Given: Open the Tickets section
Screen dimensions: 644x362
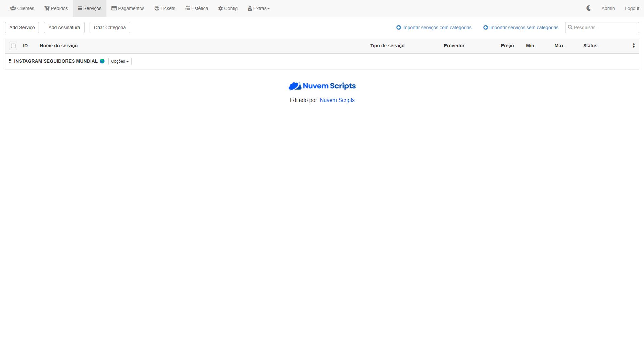Looking at the screenshot, I should click(165, 8).
